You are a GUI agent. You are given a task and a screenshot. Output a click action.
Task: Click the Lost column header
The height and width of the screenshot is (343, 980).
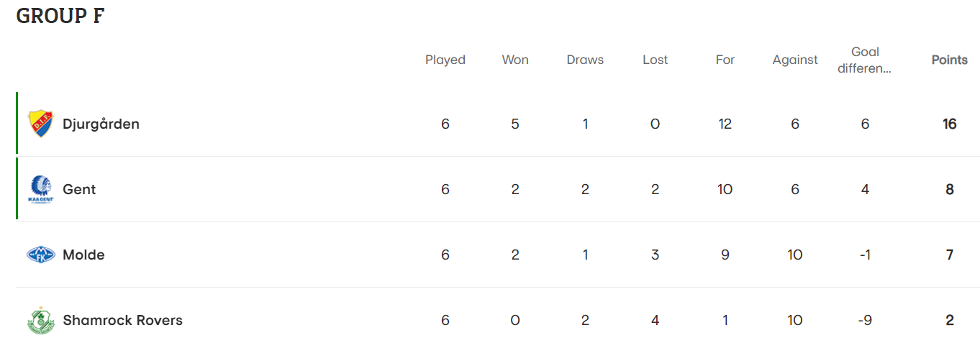655,60
